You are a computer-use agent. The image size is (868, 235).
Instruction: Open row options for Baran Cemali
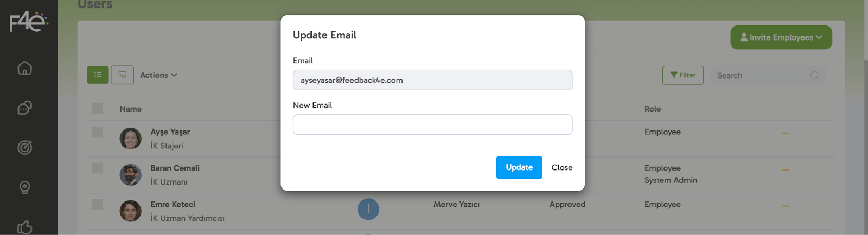click(x=785, y=170)
